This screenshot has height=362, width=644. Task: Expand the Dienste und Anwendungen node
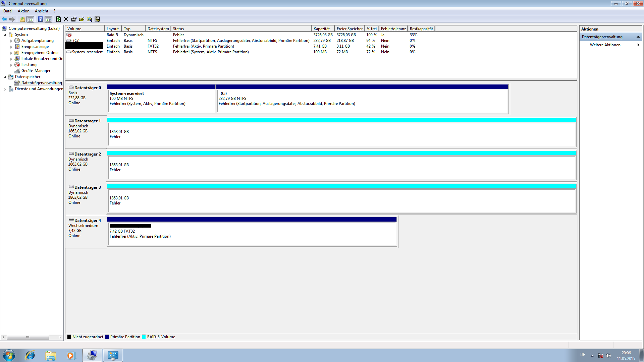click(5, 89)
